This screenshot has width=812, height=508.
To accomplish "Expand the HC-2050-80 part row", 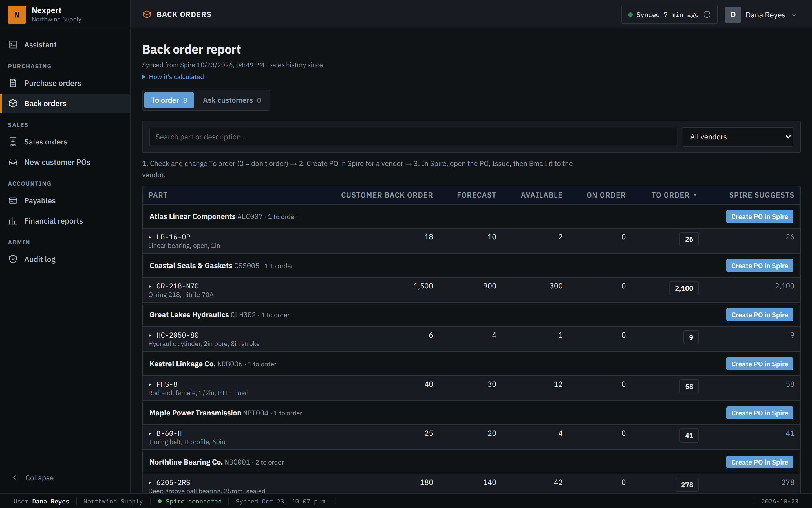I will click(150, 335).
